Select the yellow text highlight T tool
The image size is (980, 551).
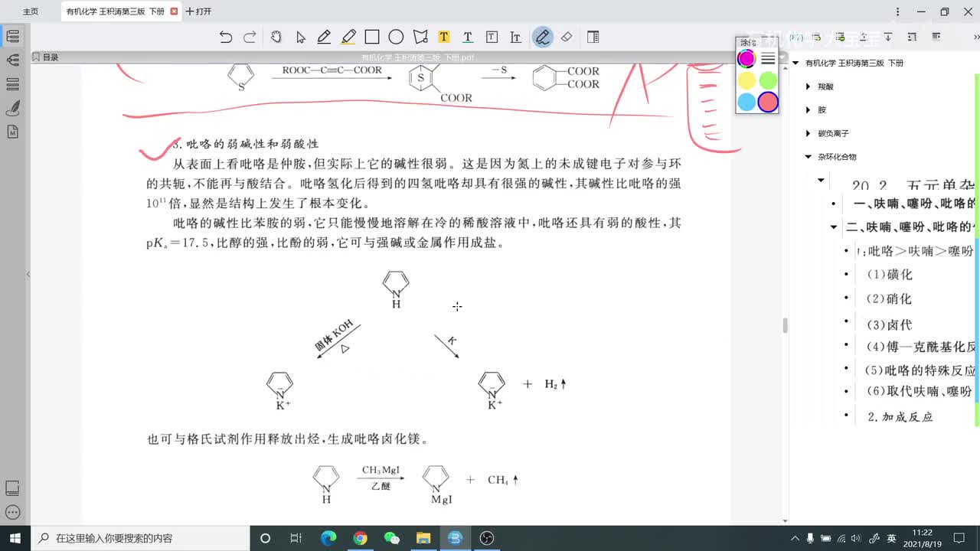tap(443, 37)
